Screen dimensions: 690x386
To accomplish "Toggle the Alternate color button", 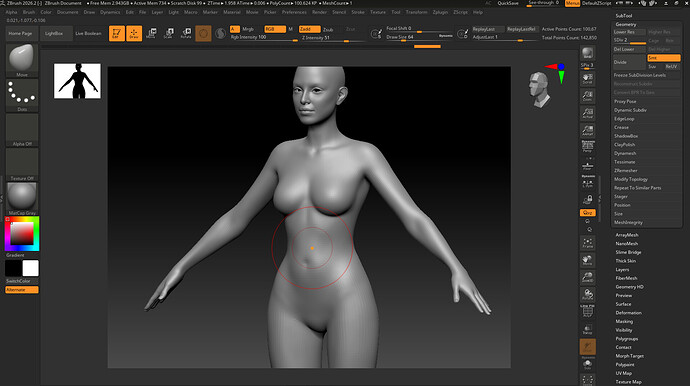I will point(22,290).
